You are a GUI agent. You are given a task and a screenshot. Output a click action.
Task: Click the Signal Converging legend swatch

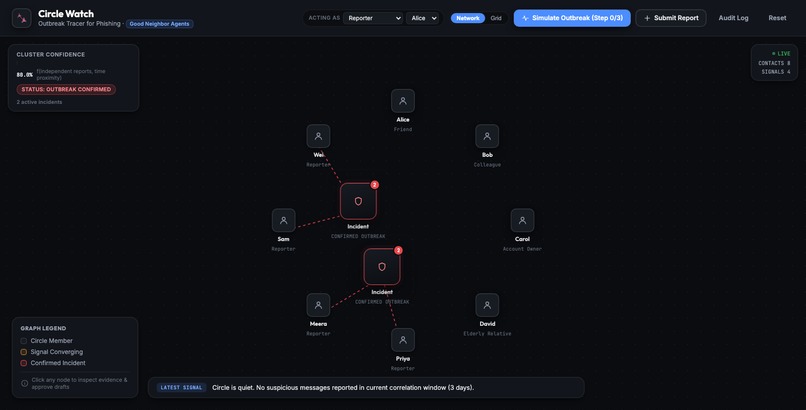(24, 352)
